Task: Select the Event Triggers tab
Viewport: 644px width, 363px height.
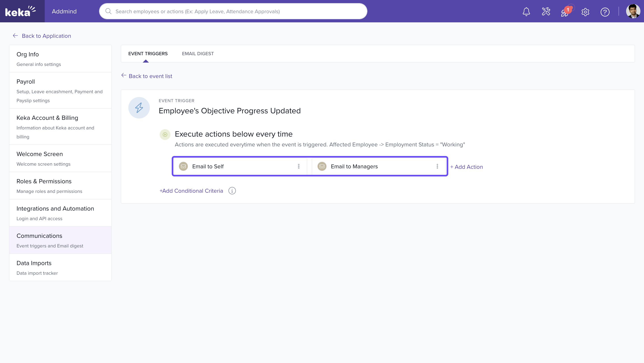Action: pyautogui.click(x=148, y=53)
